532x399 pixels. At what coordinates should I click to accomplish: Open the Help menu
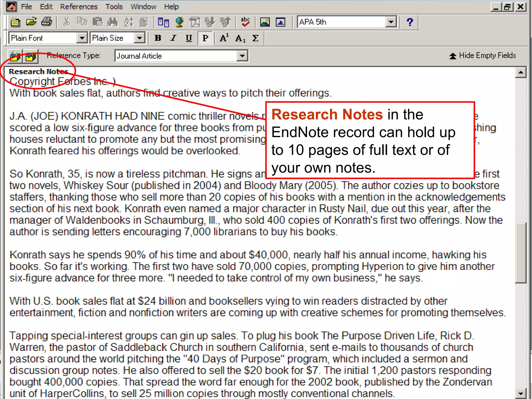click(171, 6)
